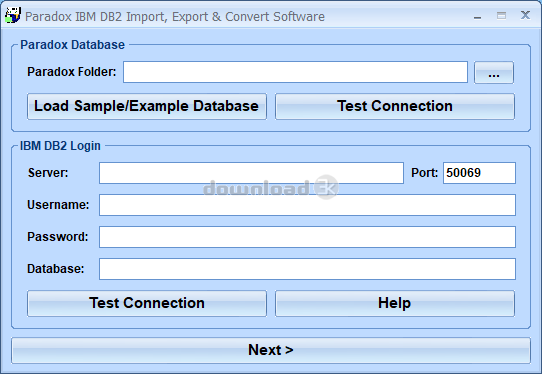Focus the Paradox Folder text field
Screen dimensions: 542x374
click(x=296, y=72)
